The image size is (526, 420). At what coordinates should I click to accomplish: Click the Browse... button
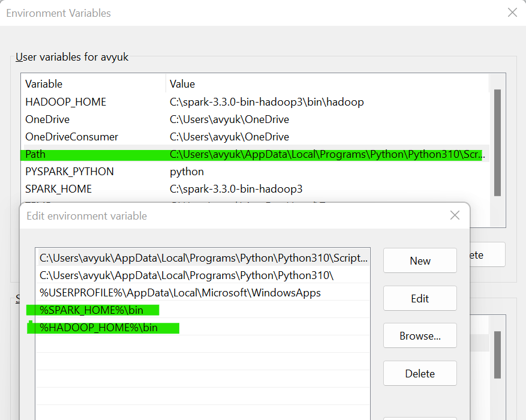(420, 336)
